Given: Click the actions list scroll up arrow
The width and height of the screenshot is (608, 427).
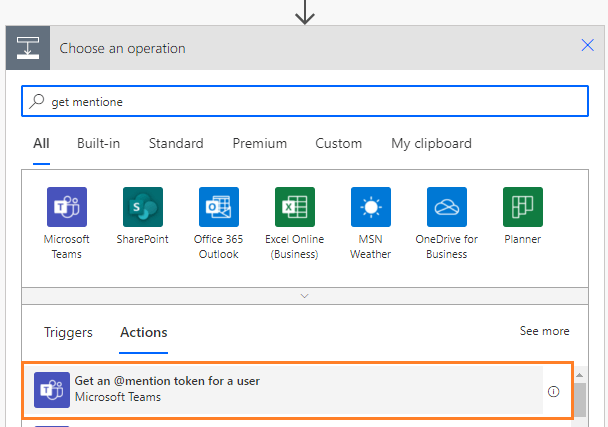Looking at the screenshot, I should point(579,375).
